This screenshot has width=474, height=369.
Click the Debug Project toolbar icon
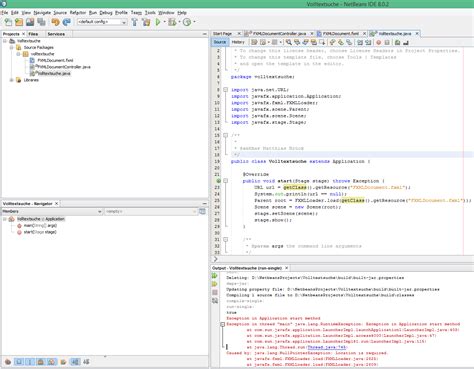pyautogui.click(x=172, y=22)
